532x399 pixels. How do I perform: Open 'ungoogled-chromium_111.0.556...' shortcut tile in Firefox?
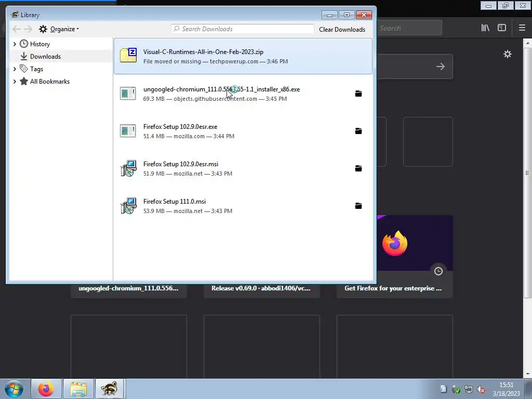point(129,288)
